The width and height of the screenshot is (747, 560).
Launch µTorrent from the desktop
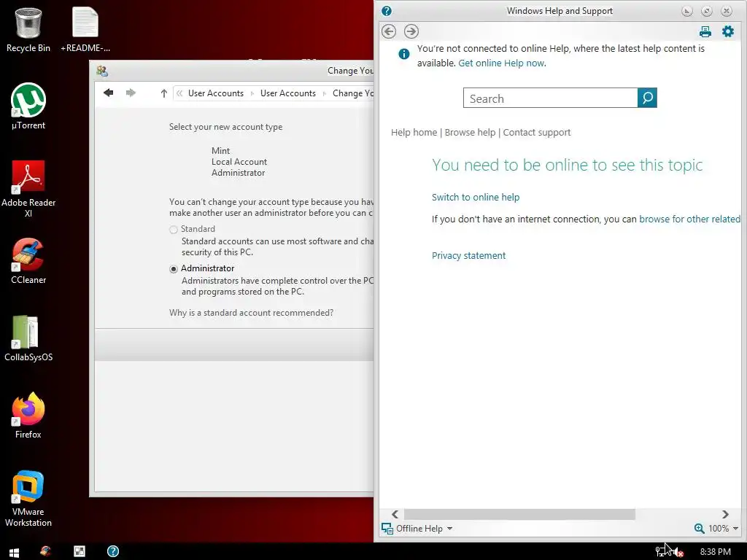[28, 106]
